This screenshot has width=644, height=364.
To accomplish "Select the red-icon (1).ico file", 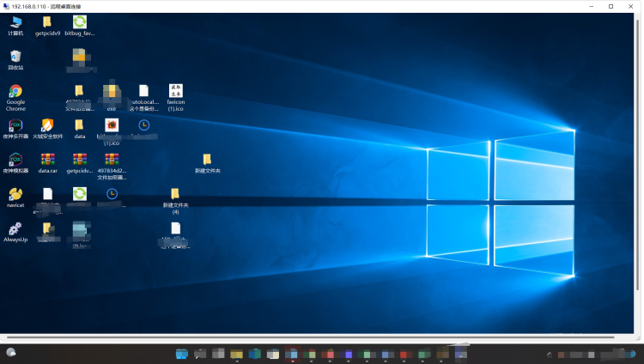I will pyautogui.click(x=112, y=132).
